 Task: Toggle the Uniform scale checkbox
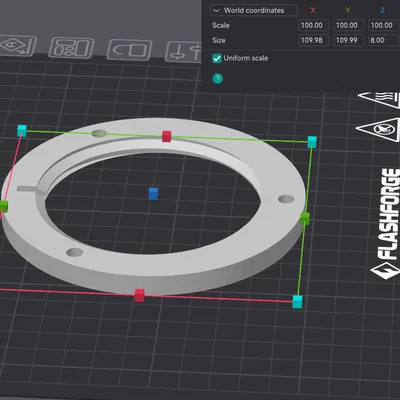217,58
